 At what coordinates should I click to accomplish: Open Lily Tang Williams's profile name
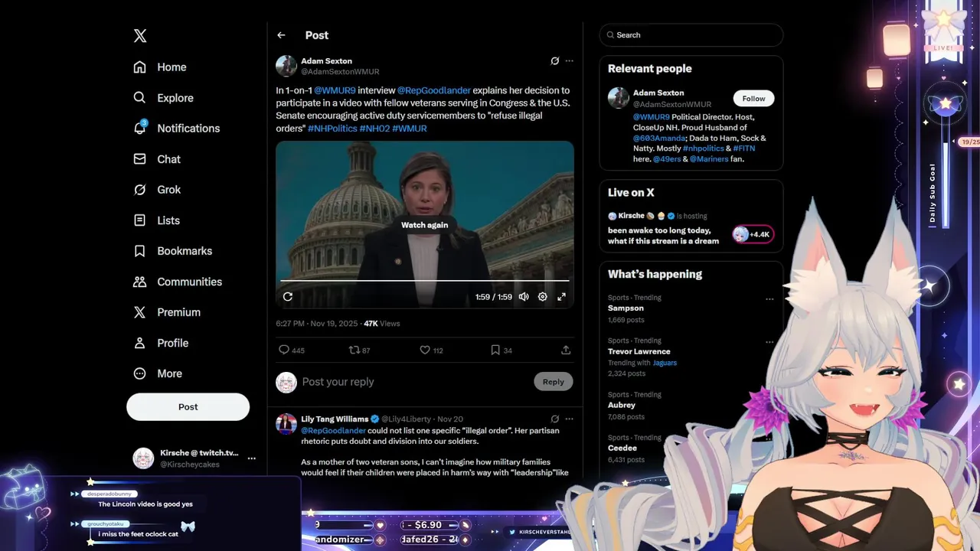pos(335,419)
